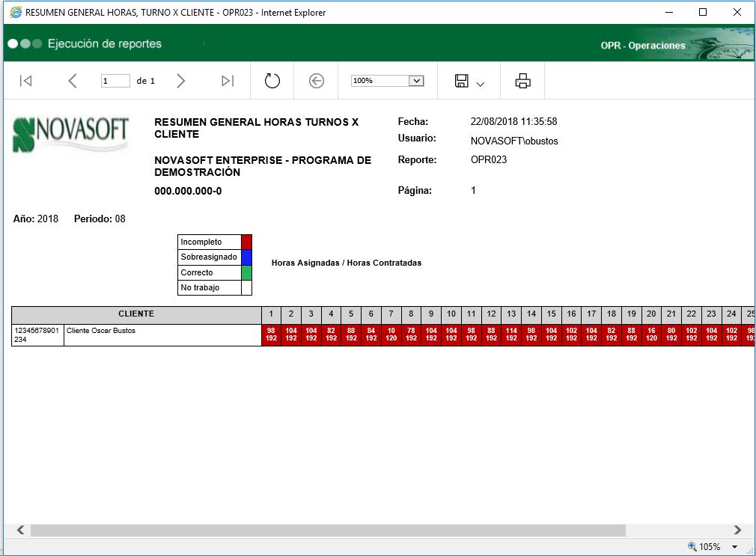The width and height of the screenshot is (756, 556).
Task: Navigate back to the parent report
Action: [317, 81]
